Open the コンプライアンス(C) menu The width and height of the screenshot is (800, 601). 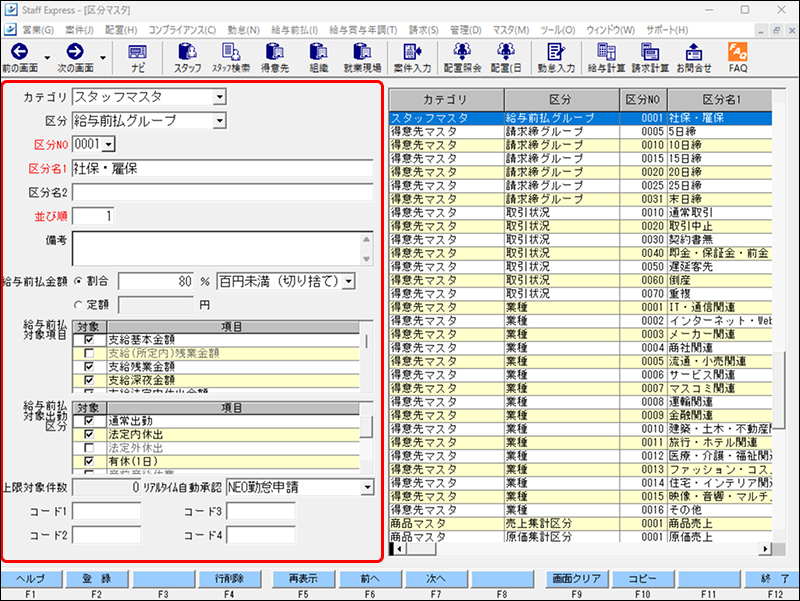(182, 30)
